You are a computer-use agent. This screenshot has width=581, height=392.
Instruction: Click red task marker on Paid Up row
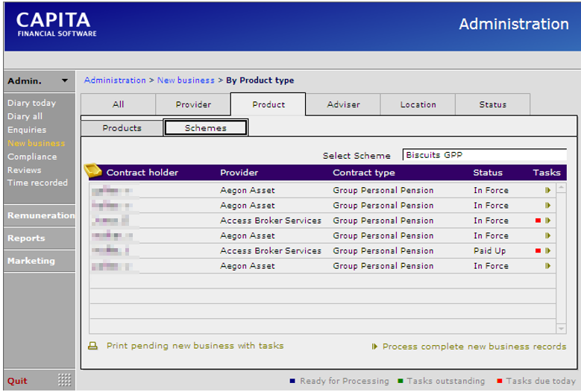538,251
